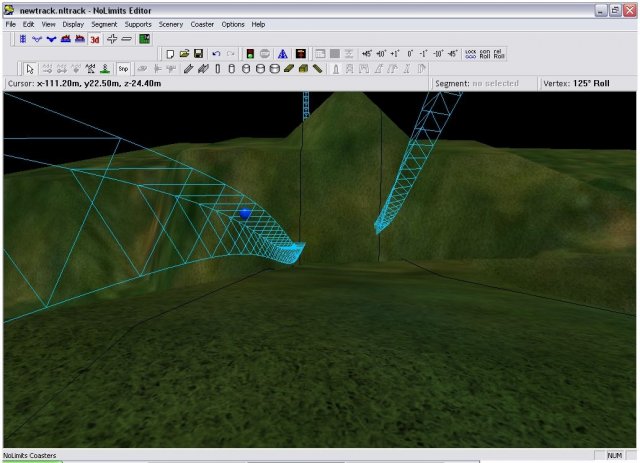Click the Save file icon

(199, 53)
